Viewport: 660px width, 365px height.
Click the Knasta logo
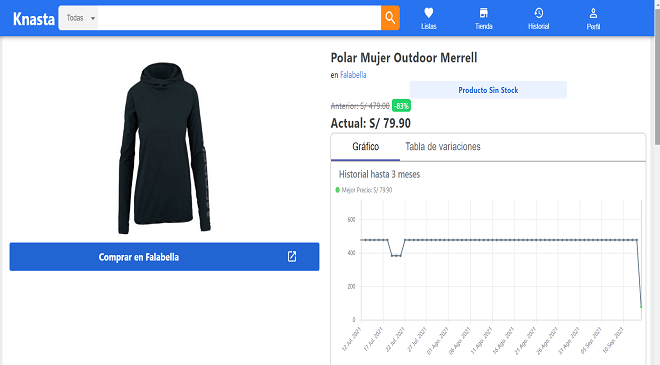click(34, 19)
